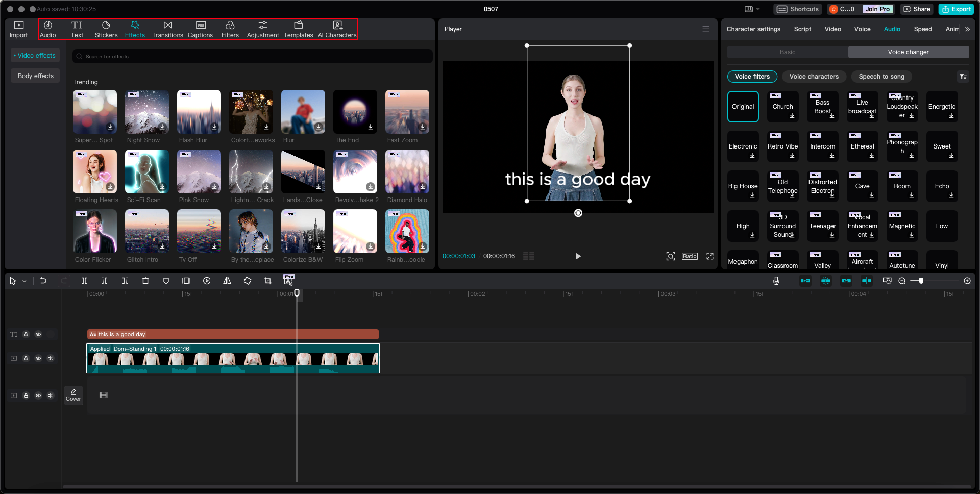Start recording with the Voiceover microphone icon
980x494 pixels.
pos(776,280)
